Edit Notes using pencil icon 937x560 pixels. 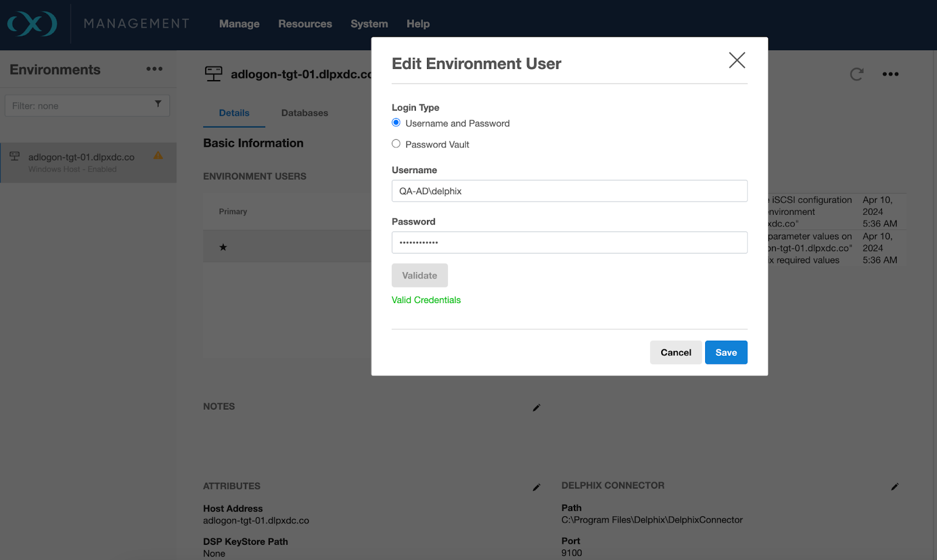click(x=536, y=407)
